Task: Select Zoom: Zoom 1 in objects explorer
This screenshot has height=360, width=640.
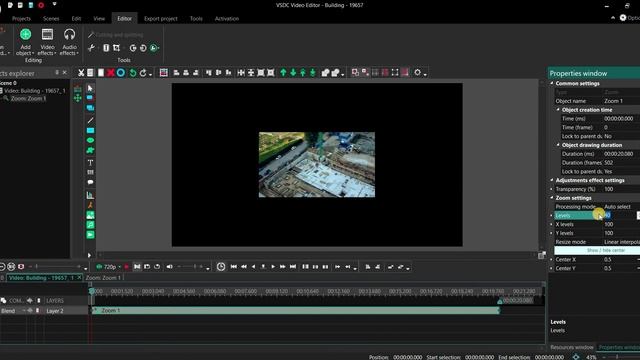Action: click(28, 98)
